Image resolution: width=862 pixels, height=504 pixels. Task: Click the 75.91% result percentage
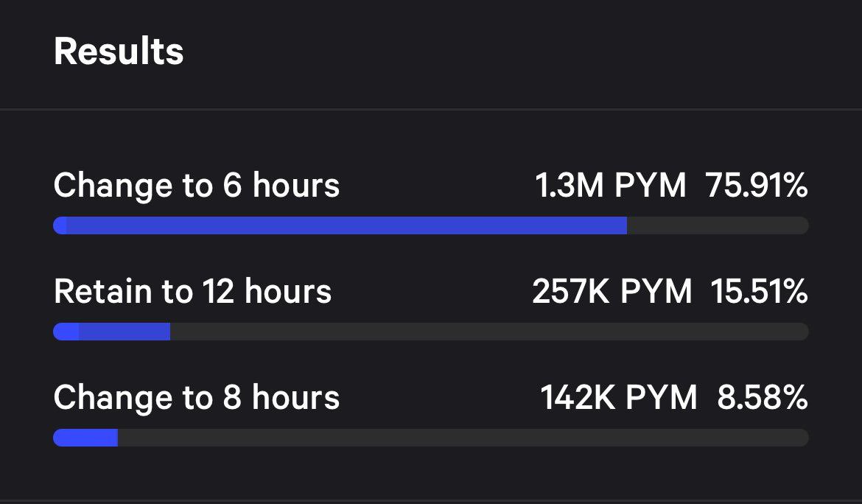(x=757, y=186)
